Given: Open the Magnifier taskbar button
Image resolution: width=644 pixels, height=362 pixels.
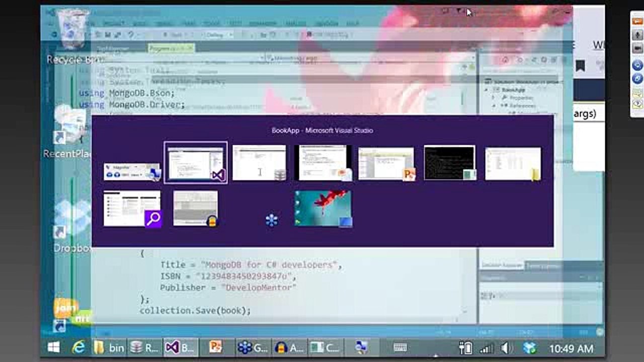Looking at the screenshot, I should [x=361, y=347].
